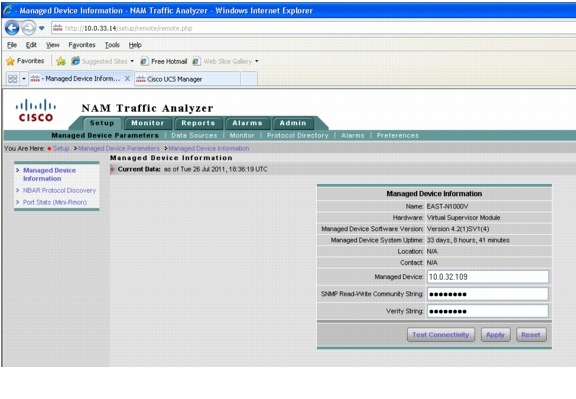This screenshot has width=576, height=399.
Task: Open NBAR Protocol Discovery sidebar link
Action: (x=59, y=190)
